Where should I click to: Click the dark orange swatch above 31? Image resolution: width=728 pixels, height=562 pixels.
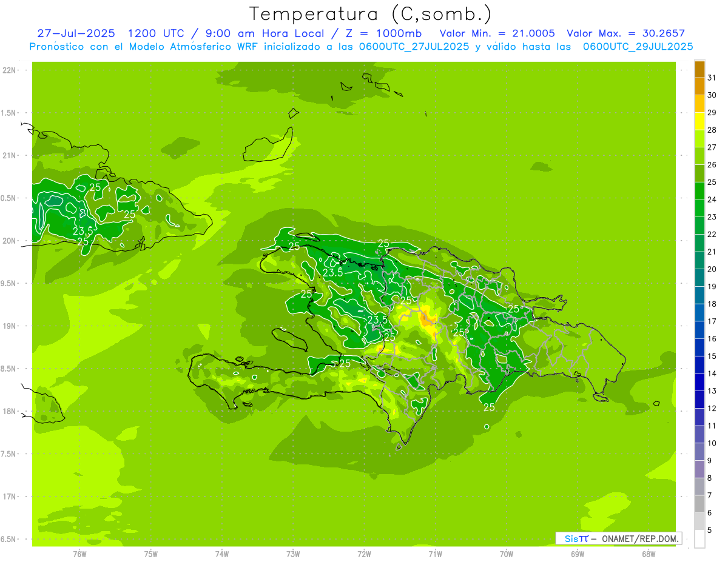699,69
